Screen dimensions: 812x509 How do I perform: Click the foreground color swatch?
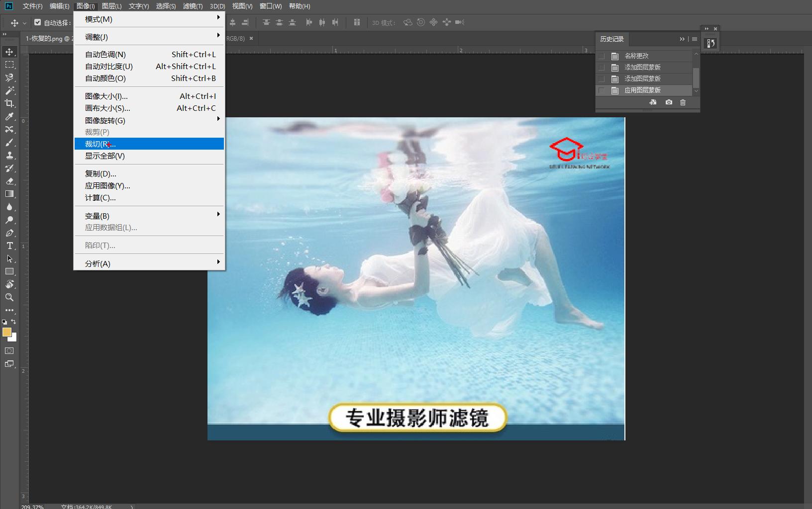[x=6, y=332]
